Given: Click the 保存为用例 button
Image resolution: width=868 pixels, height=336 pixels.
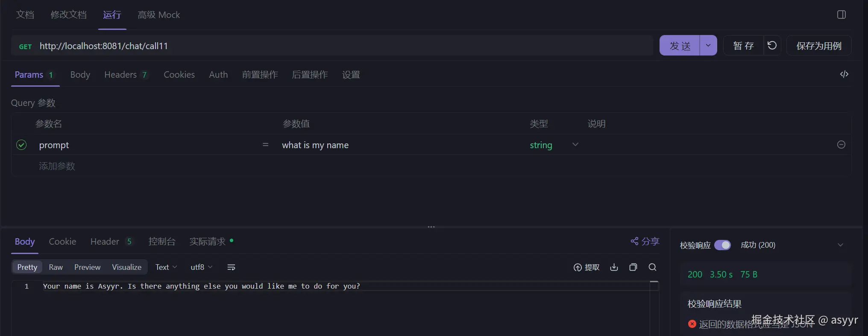Looking at the screenshot, I should click(818, 46).
